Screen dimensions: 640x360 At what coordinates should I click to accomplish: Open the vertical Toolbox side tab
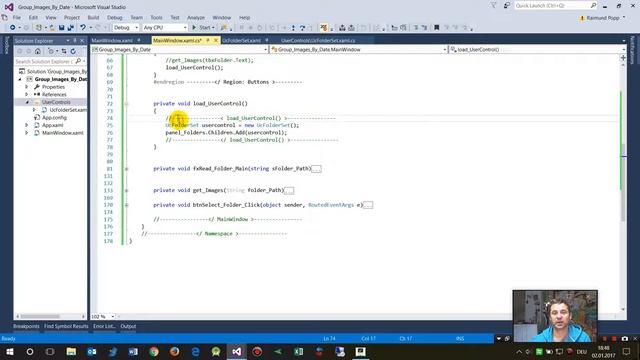[6, 45]
